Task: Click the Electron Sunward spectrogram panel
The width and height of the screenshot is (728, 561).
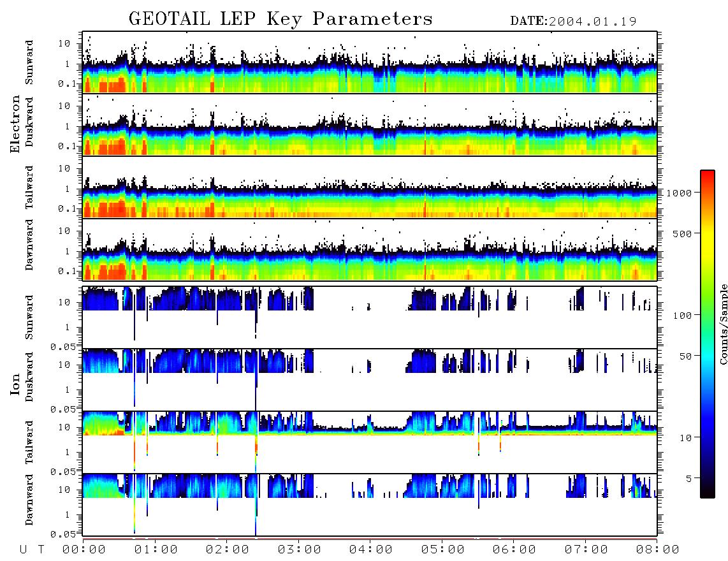Action: [x=370, y=62]
